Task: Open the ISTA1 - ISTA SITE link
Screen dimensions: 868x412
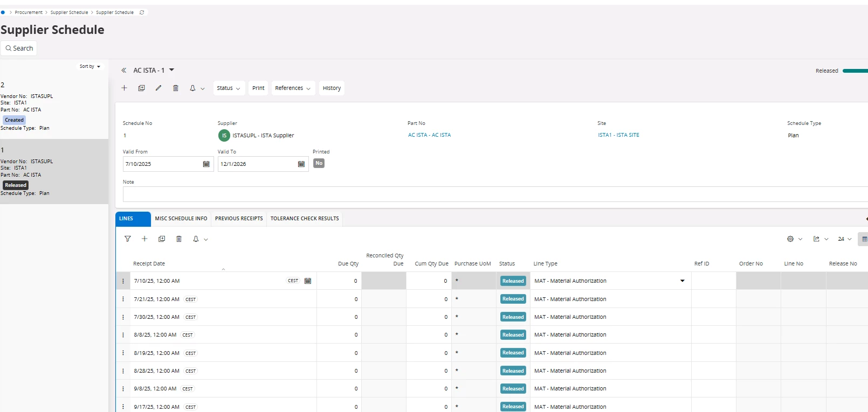Action: pyautogui.click(x=618, y=135)
